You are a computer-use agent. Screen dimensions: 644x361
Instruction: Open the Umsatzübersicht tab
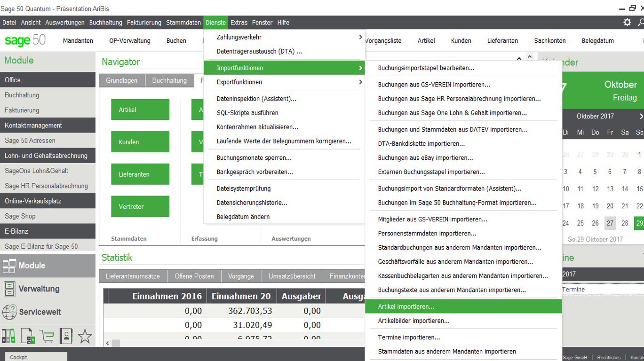(x=292, y=276)
